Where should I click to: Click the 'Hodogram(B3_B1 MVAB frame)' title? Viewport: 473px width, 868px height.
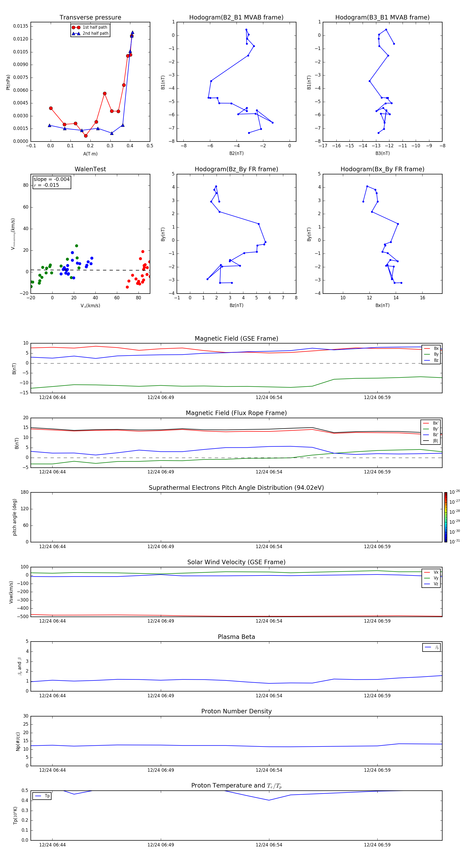tap(382, 18)
